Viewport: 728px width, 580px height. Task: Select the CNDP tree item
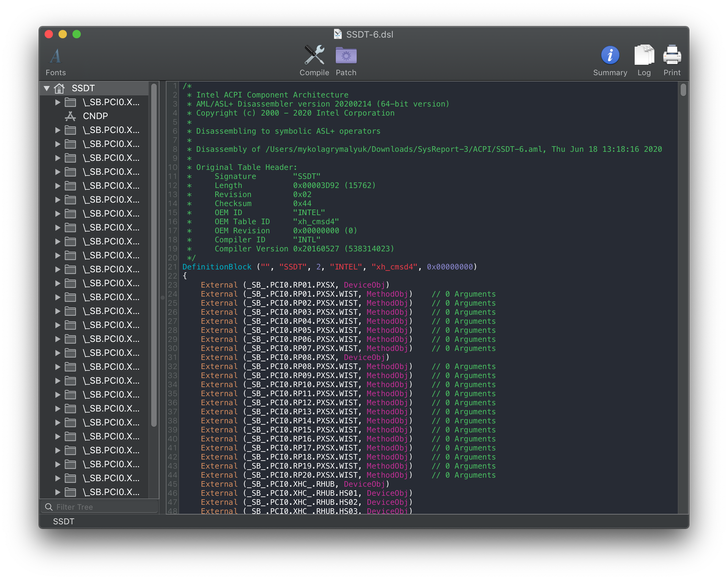tap(95, 116)
